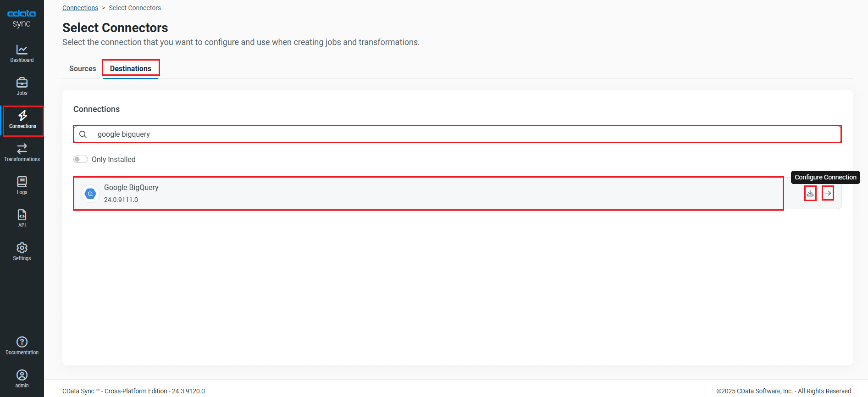Click the CData Sync logo
This screenshot has width=868, height=397.
pos(22,18)
